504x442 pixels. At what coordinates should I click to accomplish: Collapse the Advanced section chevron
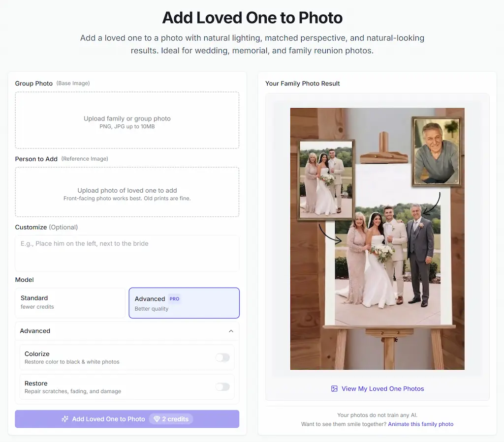coord(231,331)
